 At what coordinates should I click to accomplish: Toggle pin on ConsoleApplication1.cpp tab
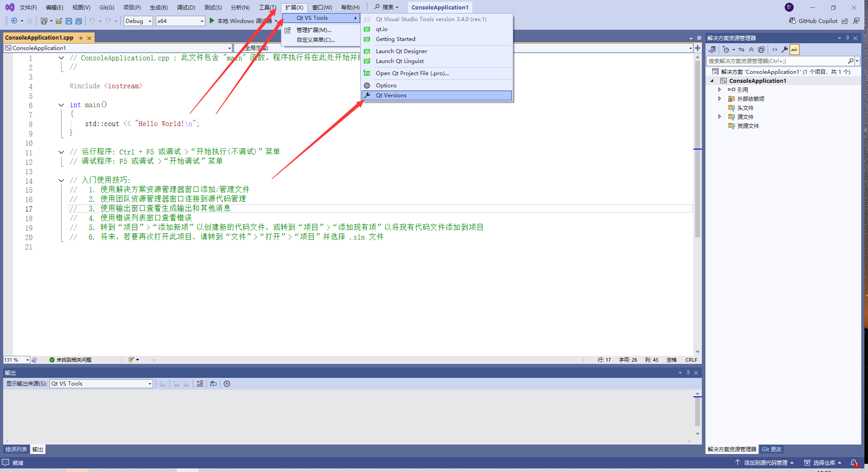[x=81, y=38]
